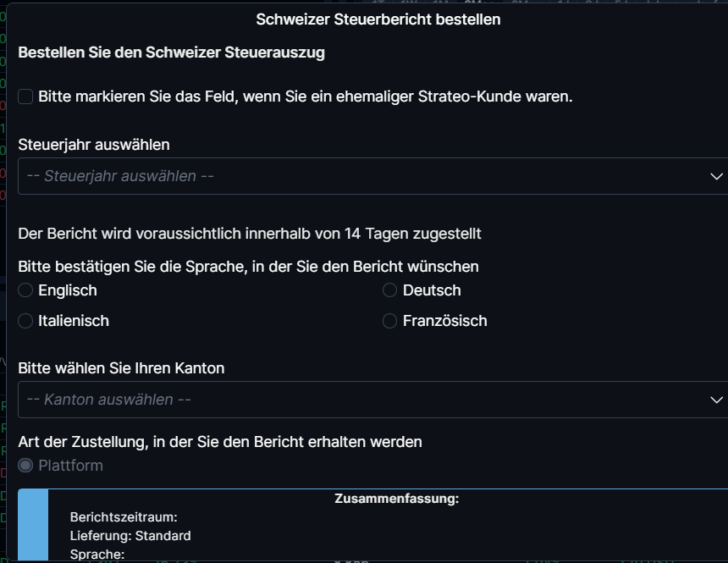Click the Berichtszeitraum summary line
This screenshot has width=728, height=563.
pos(124,516)
